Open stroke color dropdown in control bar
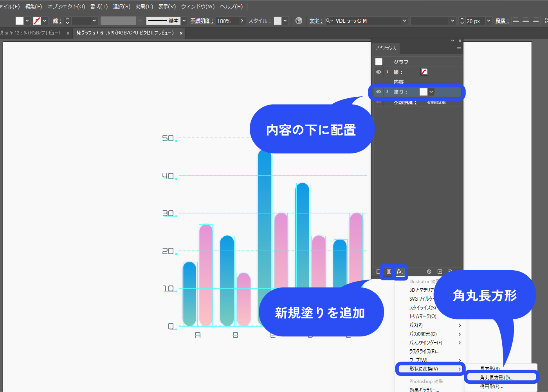The image size is (548, 392). click(x=45, y=21)
